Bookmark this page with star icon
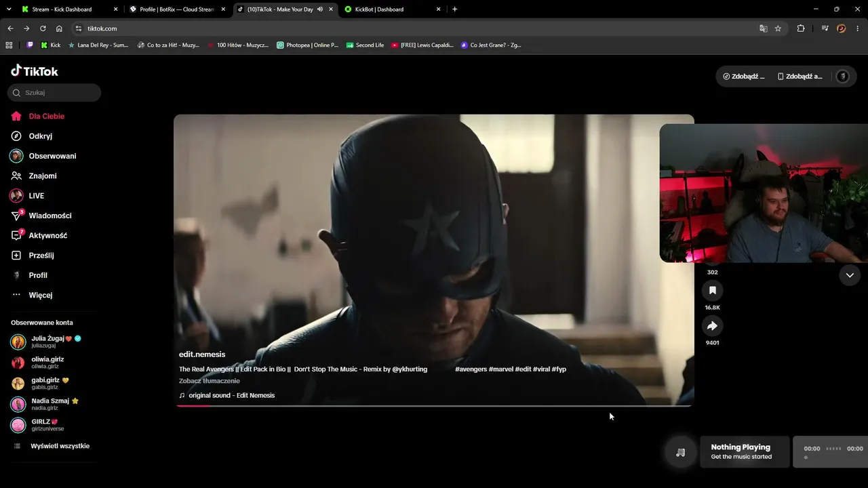Viewport: 868px width, 488px height. 778,28
